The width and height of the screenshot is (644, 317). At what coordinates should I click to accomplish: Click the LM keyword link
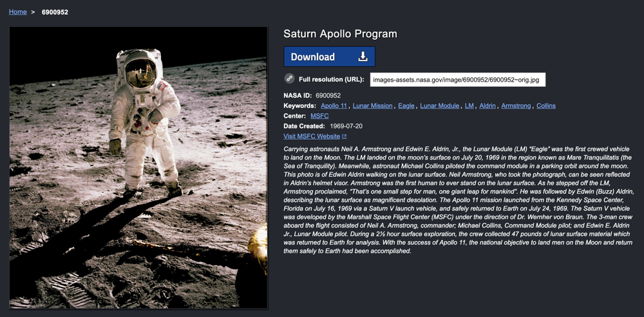(469, 105)
